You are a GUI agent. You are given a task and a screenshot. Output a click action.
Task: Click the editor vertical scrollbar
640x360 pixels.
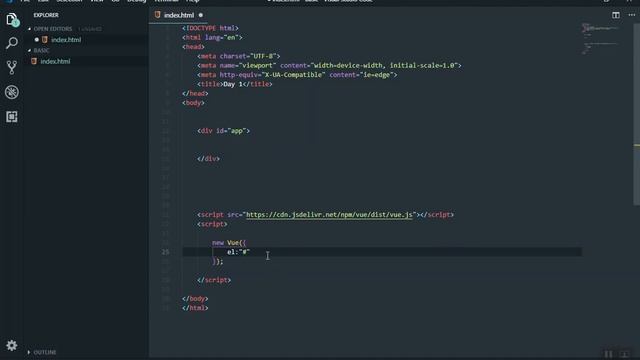636,114
